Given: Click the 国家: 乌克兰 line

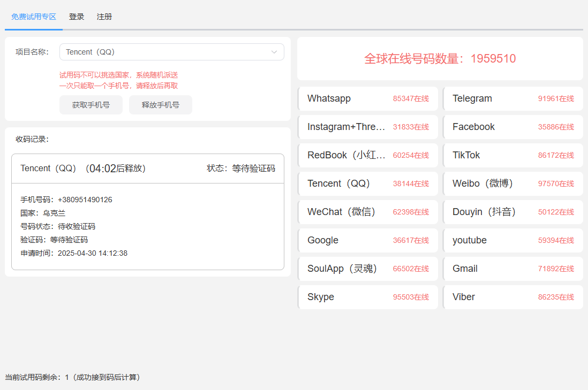Looking at the screenshot, I should click(x=43, y=213).
